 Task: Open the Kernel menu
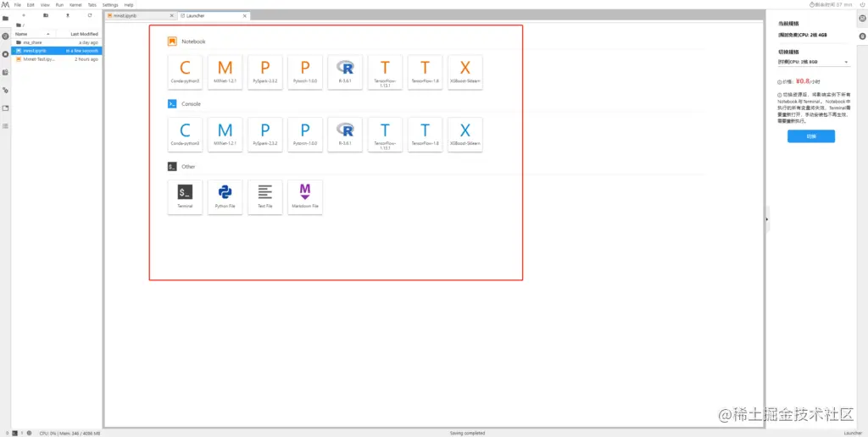tap(75, 4)
